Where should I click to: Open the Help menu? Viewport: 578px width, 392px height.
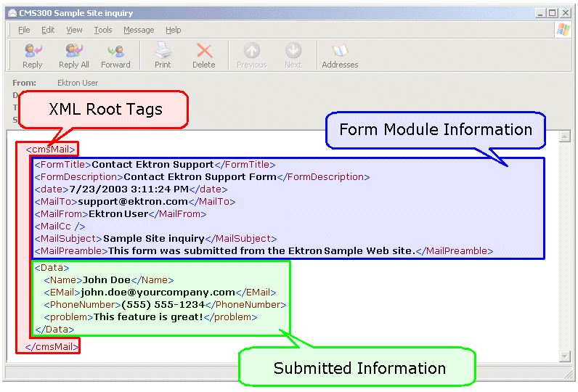pos(174,30)
